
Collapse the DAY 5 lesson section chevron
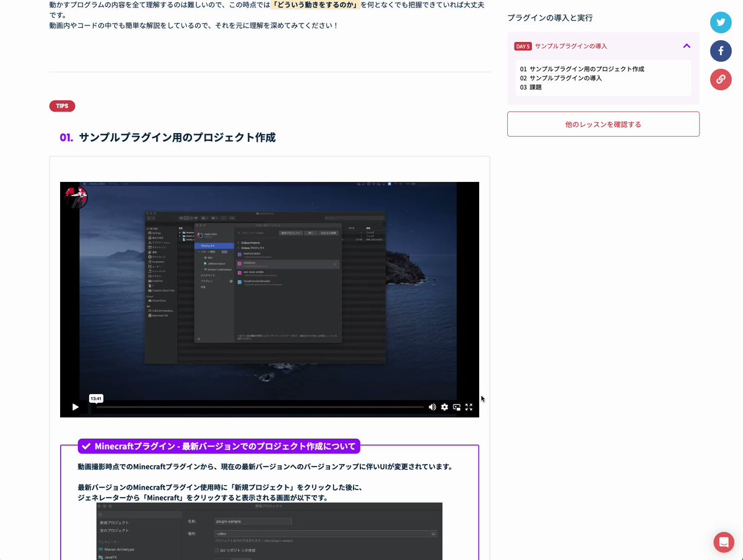pos(687,46)
